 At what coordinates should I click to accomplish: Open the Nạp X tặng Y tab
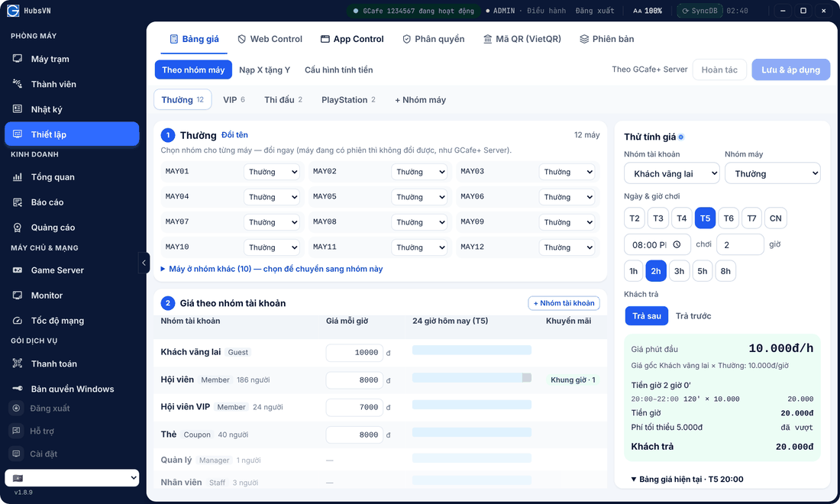[265, 69]
